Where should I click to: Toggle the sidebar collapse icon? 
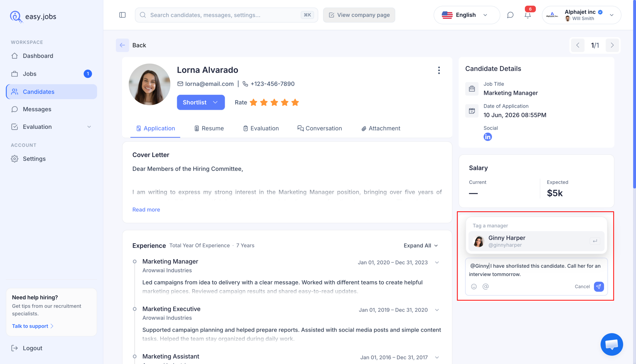[122, 15]
